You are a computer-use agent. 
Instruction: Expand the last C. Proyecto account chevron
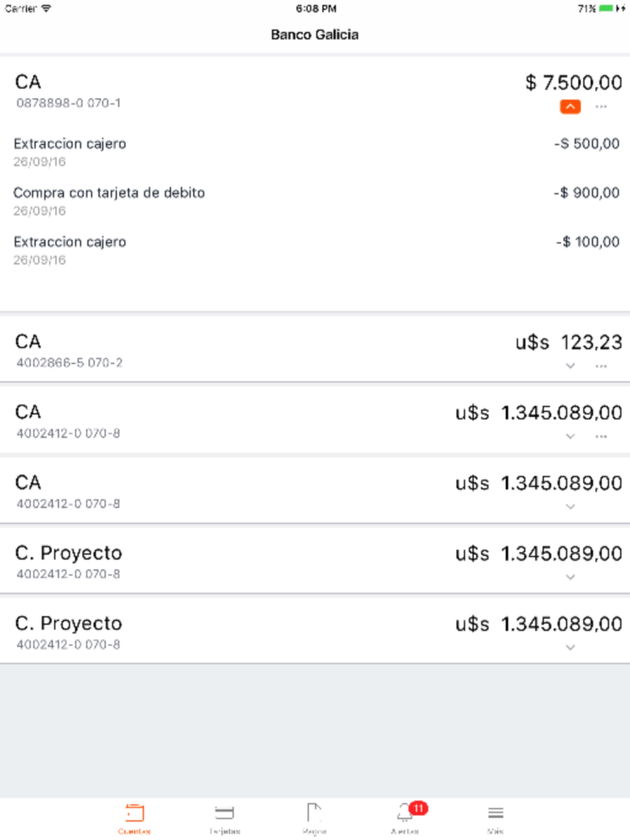(x=570, y=648)
